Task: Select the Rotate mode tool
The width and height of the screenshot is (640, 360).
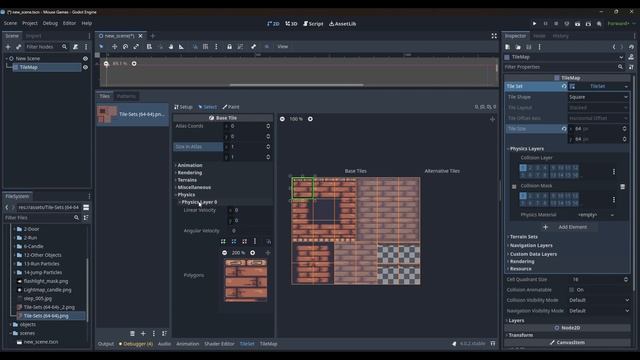Action: pos(125,47)
